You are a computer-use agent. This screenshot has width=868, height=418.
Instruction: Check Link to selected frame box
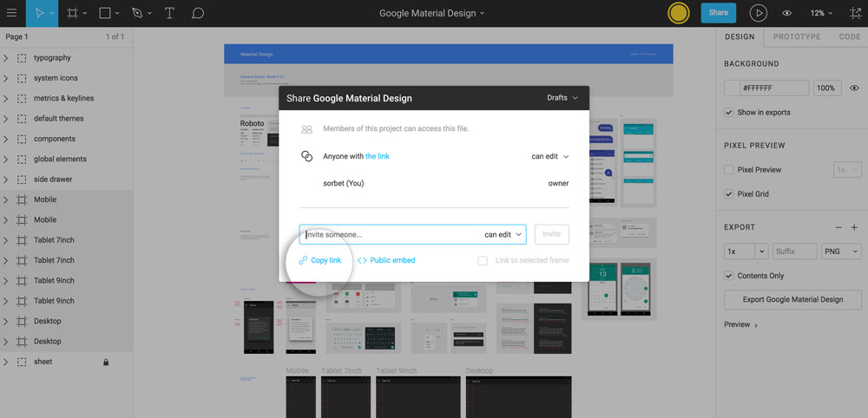[483, 260]
